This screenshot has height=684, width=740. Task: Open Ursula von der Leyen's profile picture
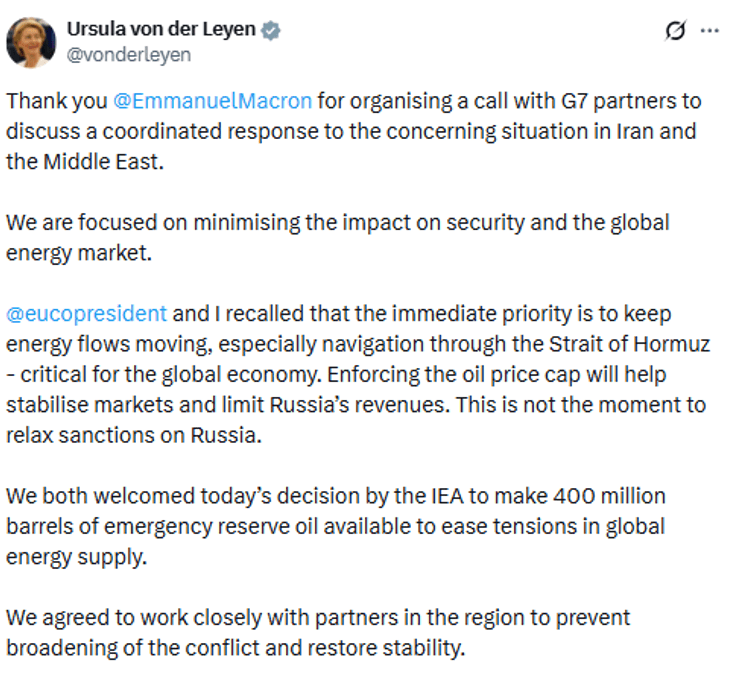coord(31,42)
